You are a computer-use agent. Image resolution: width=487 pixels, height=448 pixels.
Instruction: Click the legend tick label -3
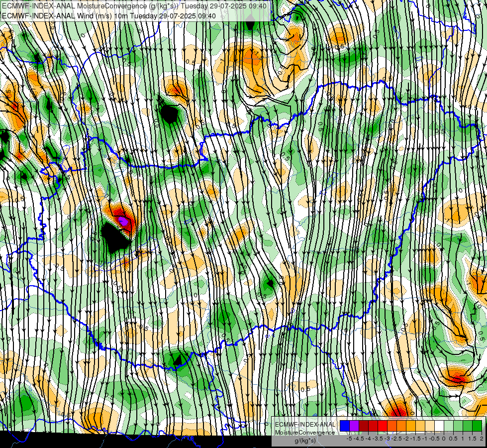[387, 439]
